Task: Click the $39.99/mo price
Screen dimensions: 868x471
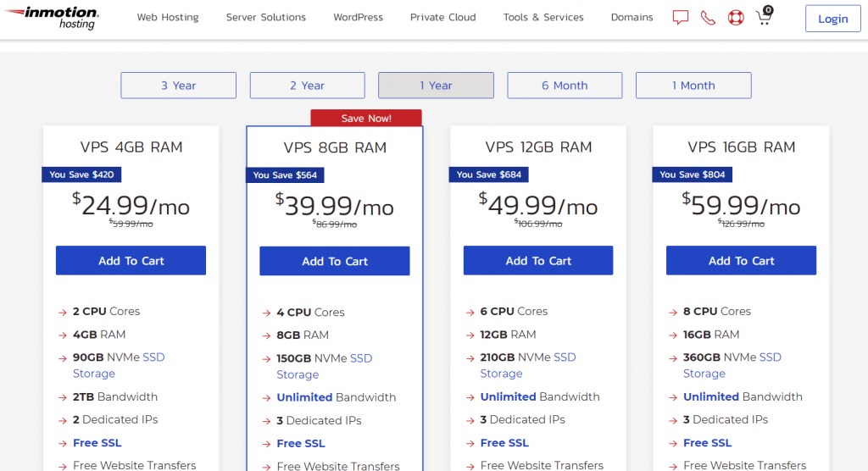Action: [x=335, y=206]
